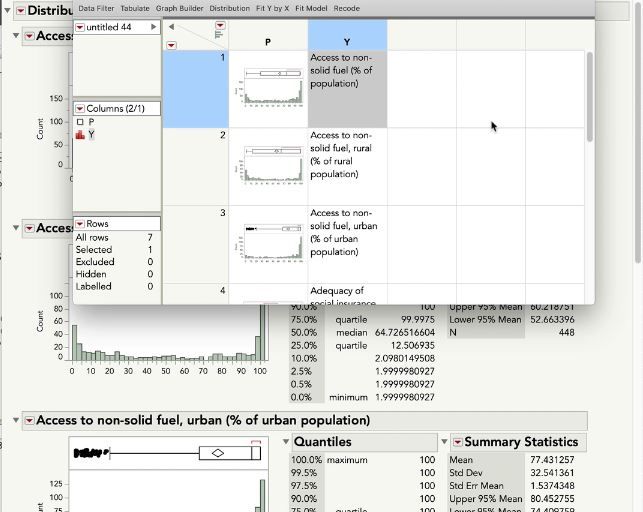Screen dimensions: 643x512
Task: Collapse Summary Statistics in urban report
Action: pyautogui.click(x=444, y=441)
